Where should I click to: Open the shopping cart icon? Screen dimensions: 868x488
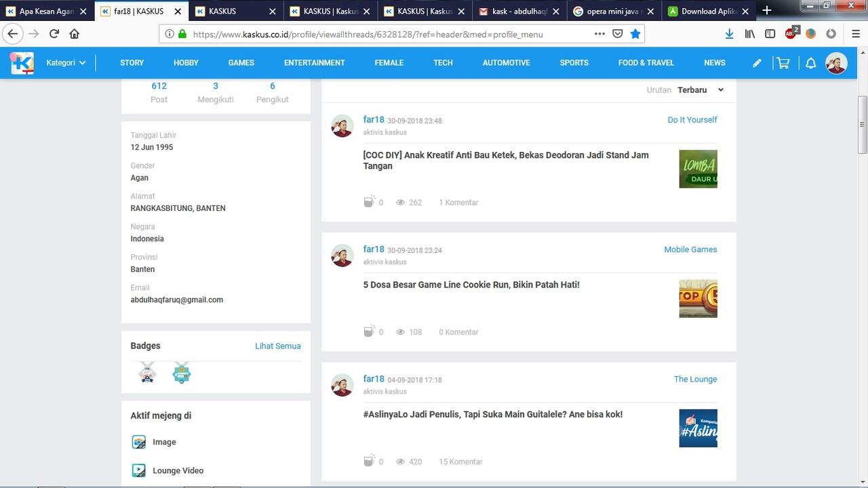point(783,63)
